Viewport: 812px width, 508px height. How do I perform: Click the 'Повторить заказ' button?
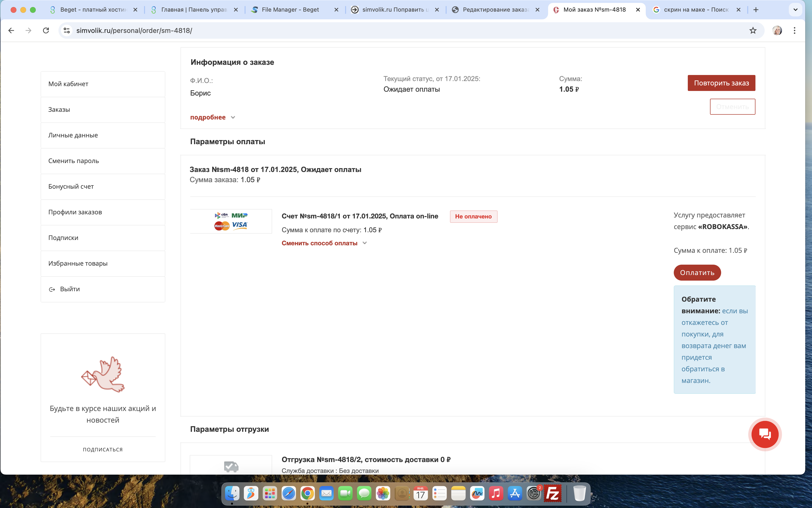click(721, 83)
